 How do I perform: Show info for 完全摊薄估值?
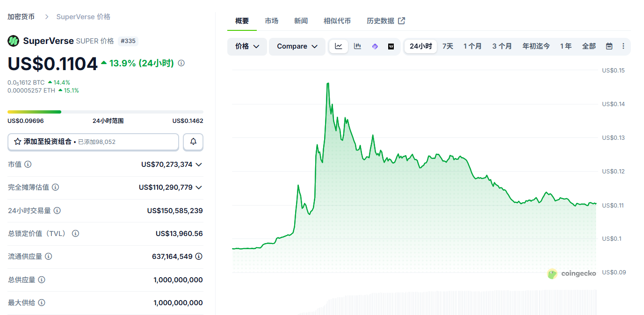click(55, 187)
